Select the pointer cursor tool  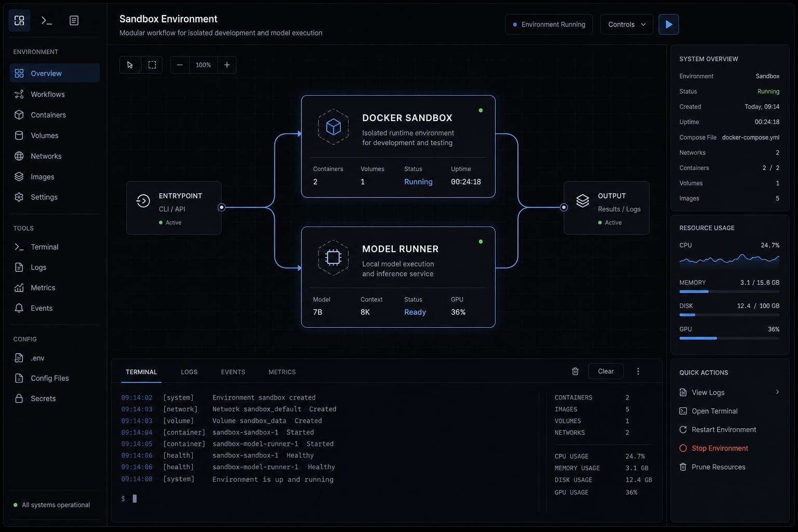pos(130,65)
